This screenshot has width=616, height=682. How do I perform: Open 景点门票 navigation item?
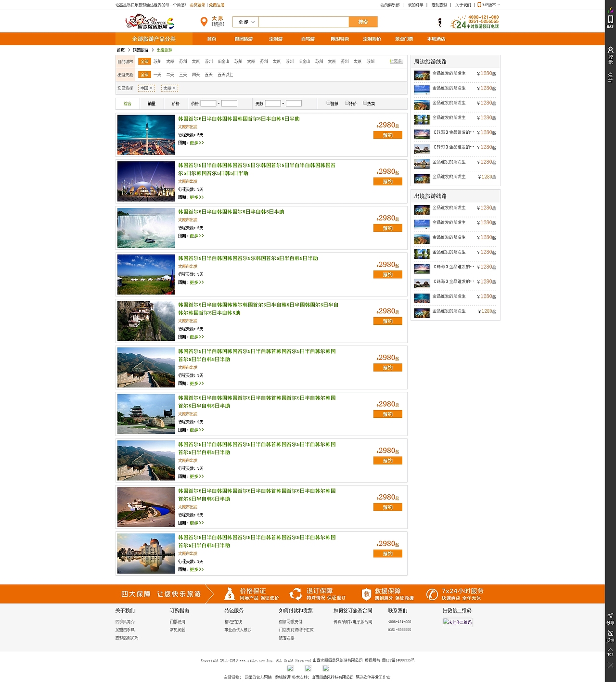coord(404,39)
